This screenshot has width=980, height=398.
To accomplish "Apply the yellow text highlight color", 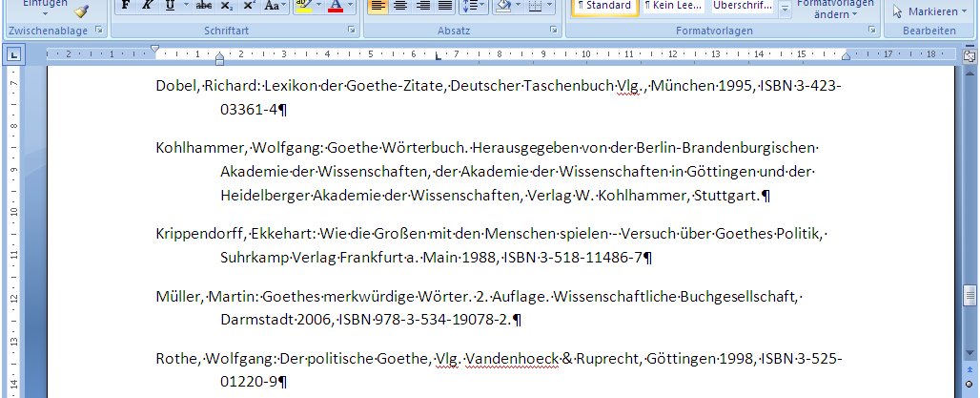I will tap(304, 6).
